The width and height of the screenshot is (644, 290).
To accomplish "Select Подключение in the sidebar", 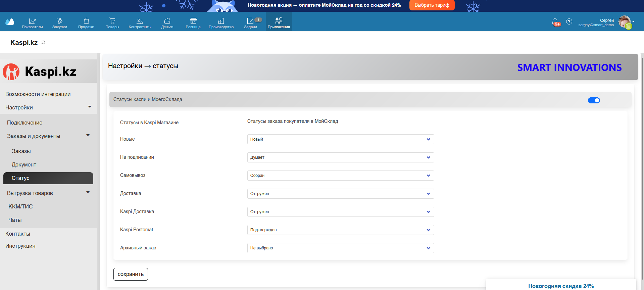I will 25,123.
